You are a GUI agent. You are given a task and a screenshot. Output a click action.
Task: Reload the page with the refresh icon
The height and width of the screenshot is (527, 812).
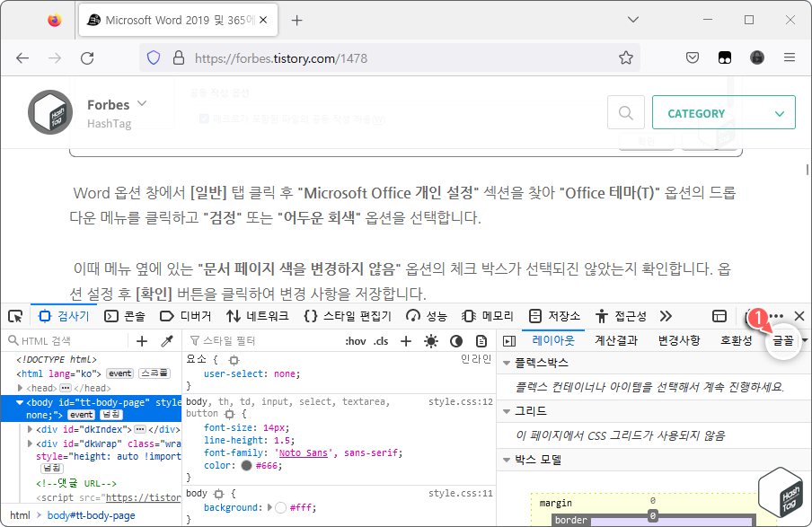coord(87,58)
